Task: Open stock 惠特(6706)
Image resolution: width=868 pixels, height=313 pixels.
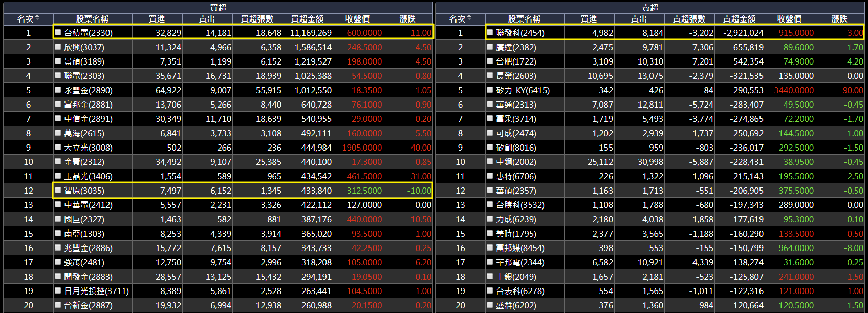Action: point(516,176)
